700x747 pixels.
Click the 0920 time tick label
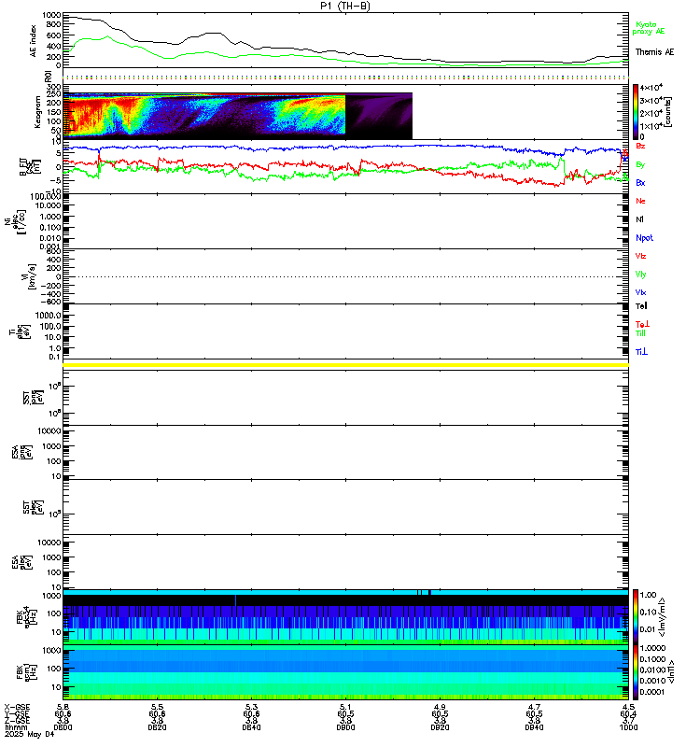[440, 727]
